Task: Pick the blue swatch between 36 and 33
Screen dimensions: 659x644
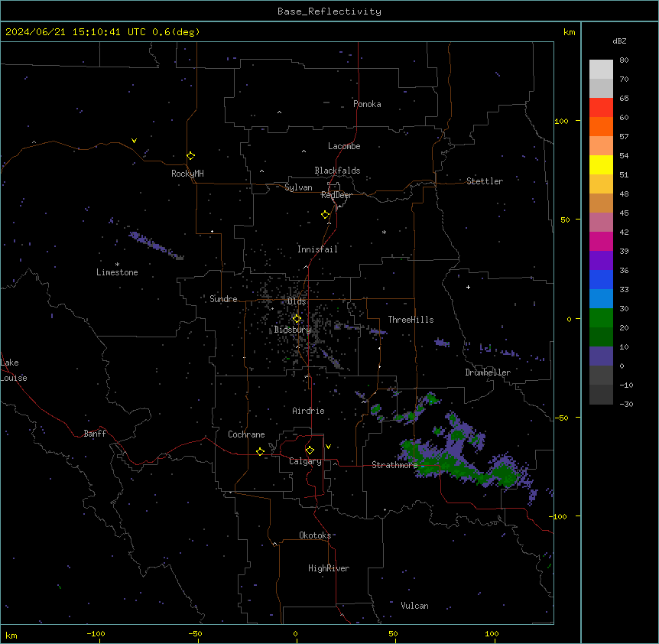Action: [601, 279]
